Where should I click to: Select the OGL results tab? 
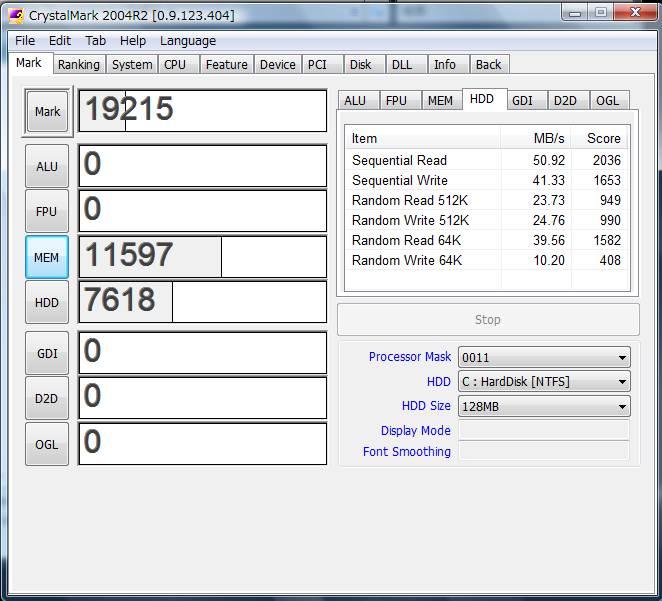[x=607, y=100]
